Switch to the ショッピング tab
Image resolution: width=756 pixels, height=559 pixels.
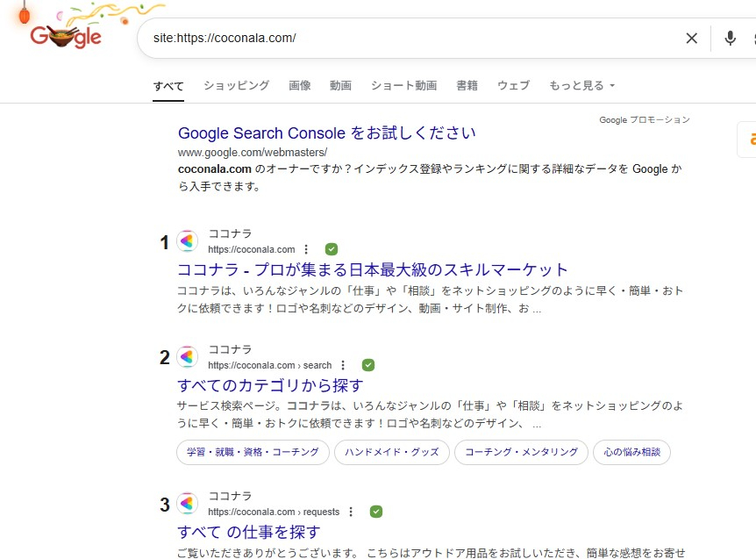tap(236, 85)
